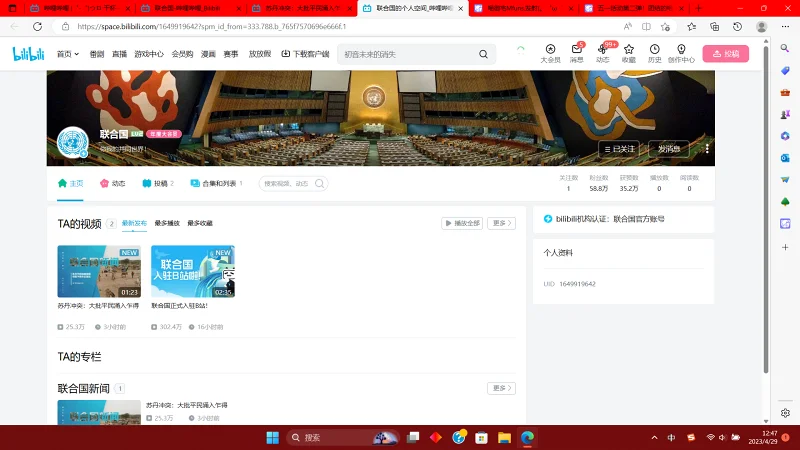
Task: Click the address bar URL
Action: (x=212, y=27)
